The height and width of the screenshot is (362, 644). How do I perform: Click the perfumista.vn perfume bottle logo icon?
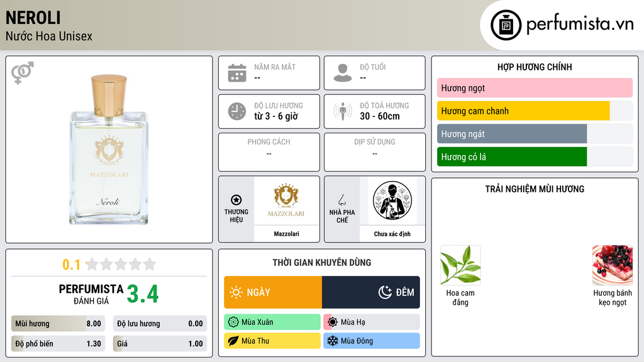coord(506,25)
